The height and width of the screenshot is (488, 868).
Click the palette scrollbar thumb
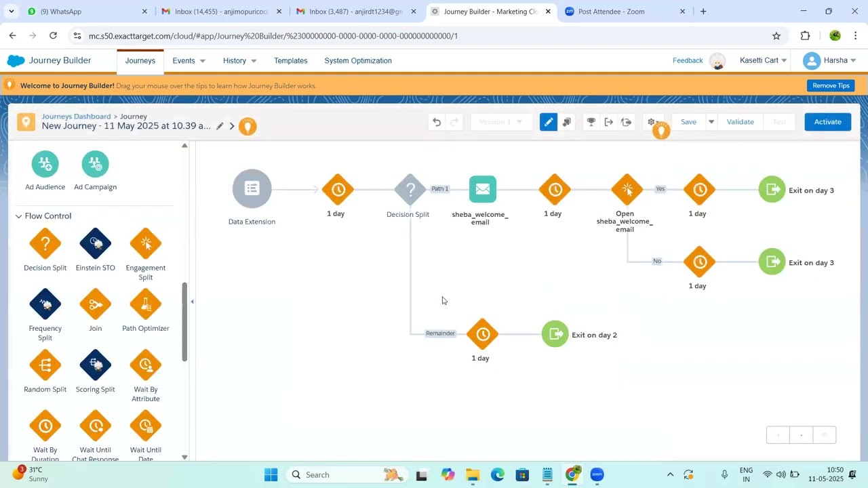184,322
